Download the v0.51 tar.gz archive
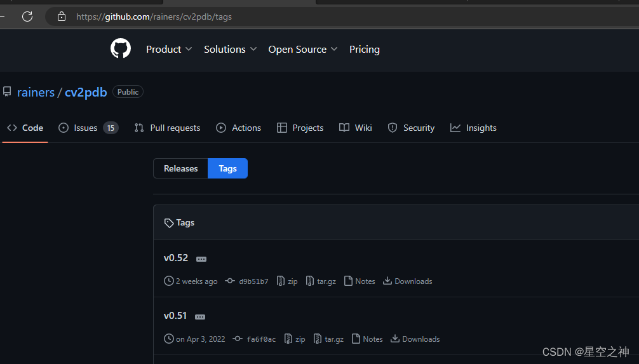This screenshot has width=639, height=364. pyautogui.click(x=328, y=339)
